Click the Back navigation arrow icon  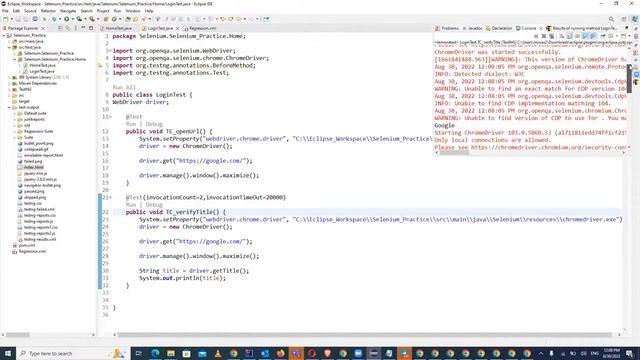click(x=239, y=19)
